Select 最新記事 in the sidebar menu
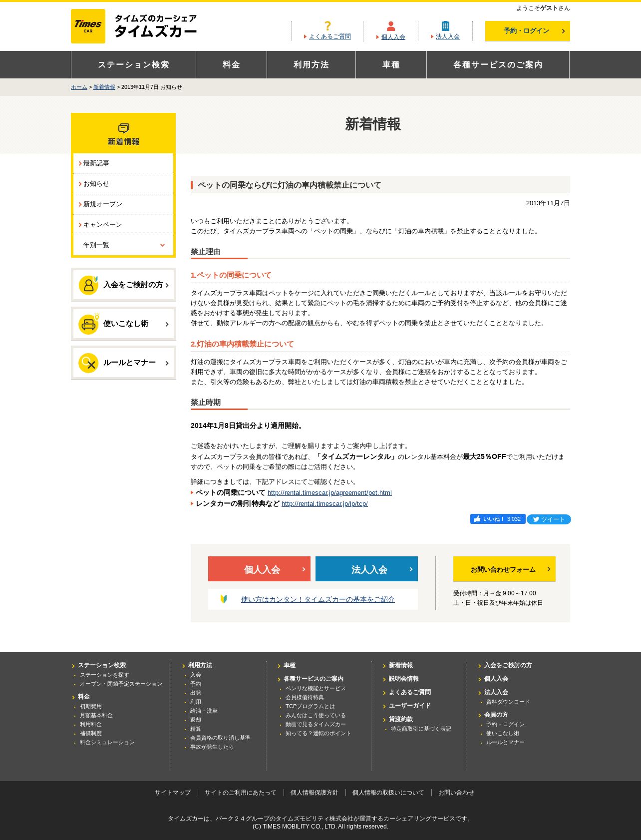 coord(123,163)
